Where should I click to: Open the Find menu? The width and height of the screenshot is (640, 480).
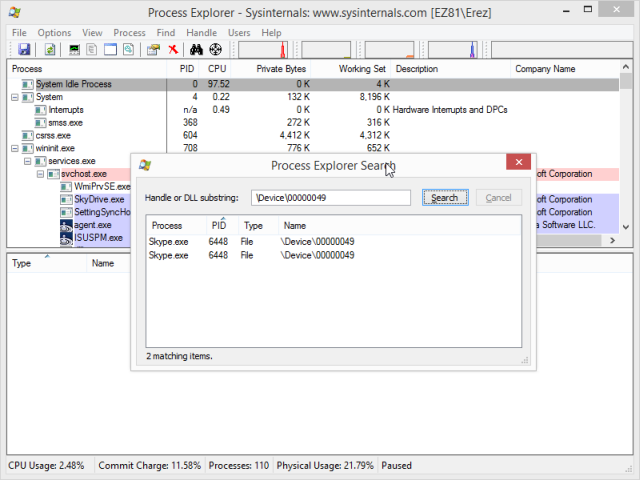166,33
